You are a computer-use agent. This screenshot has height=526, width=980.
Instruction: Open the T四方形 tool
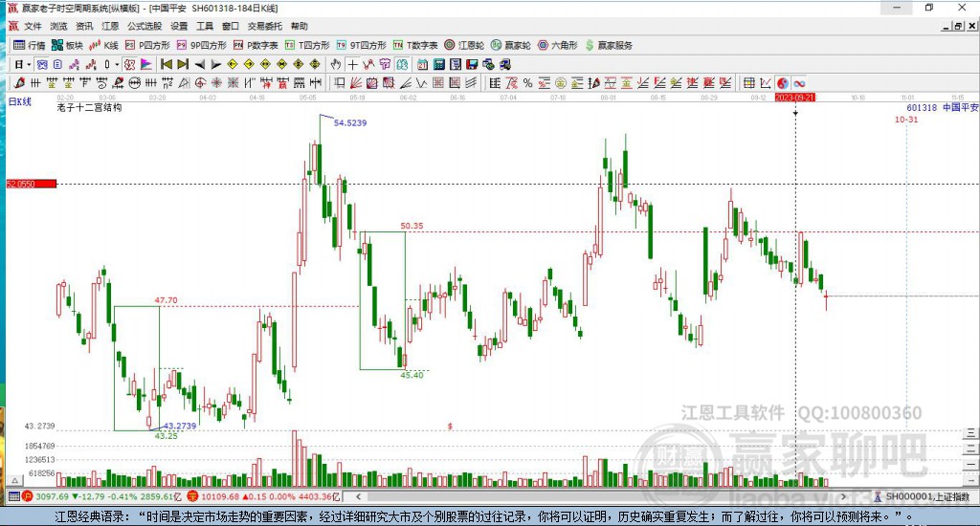click(307, 45)
